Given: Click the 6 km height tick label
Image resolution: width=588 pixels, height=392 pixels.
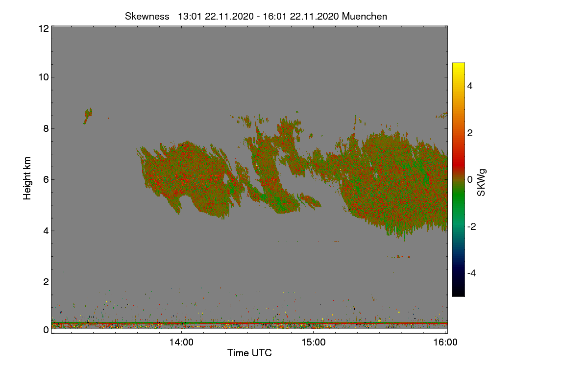Looking at the screenshot, I should (x=46, y=179).
